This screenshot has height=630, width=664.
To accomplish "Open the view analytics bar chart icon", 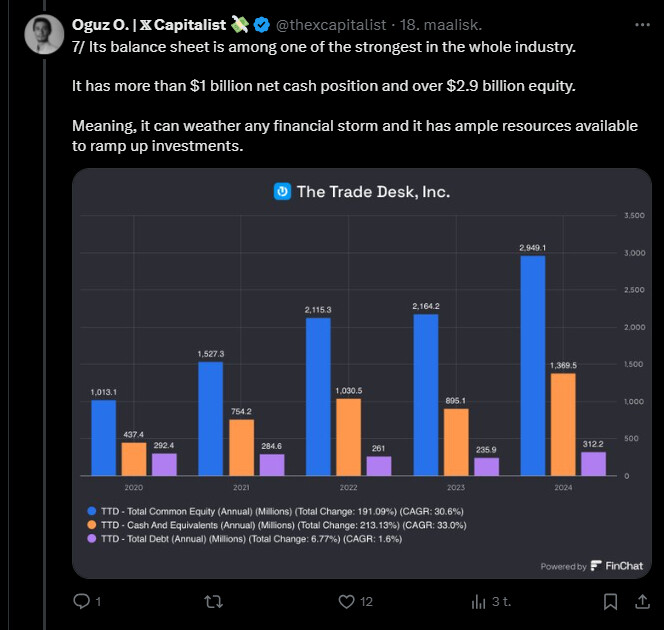I will click(477, 601).
